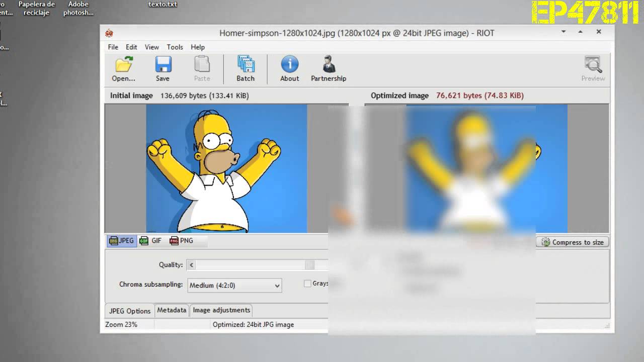Screen dimensions: 644x362
Task: Maximize the RIOT window
Action: tap(580, 32)
